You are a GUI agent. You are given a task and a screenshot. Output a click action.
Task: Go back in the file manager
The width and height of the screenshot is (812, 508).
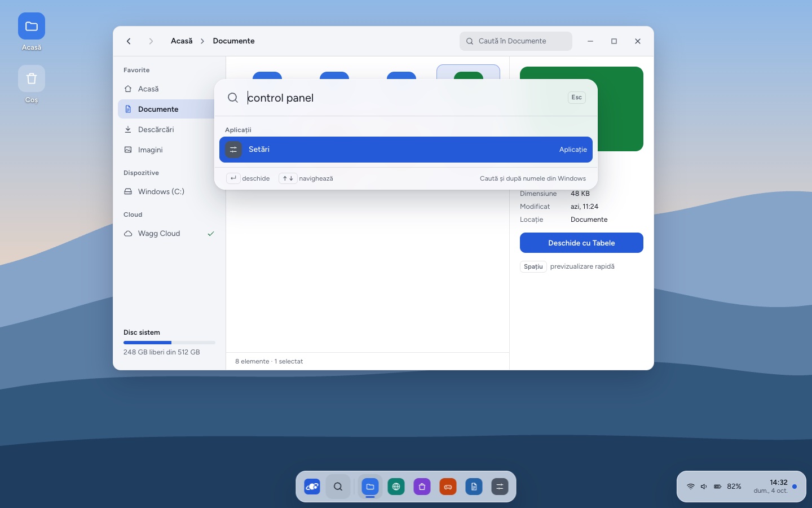pos(129,41)
